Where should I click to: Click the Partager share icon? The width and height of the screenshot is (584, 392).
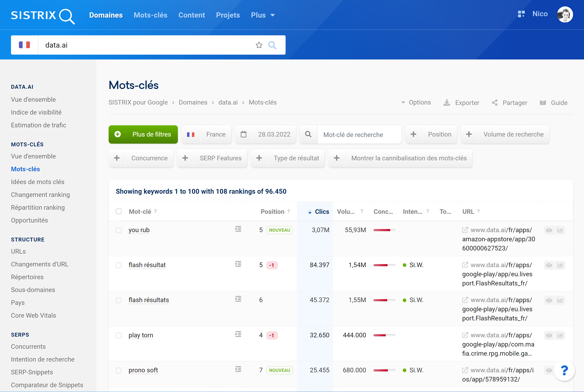[495, 103]
